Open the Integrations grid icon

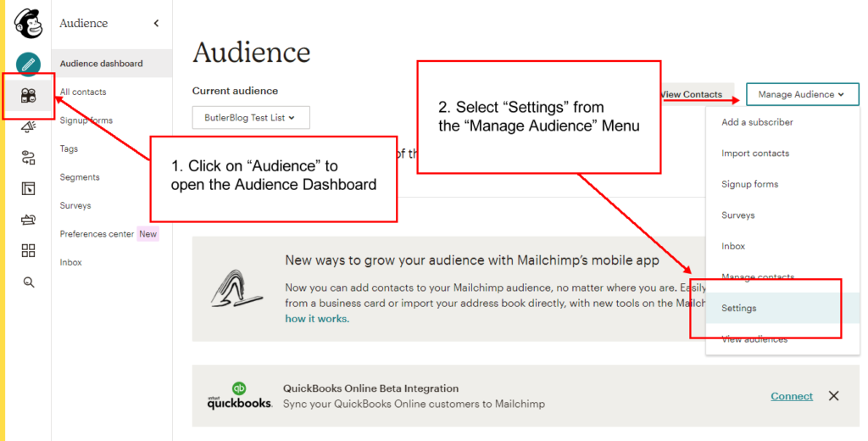[x=28, y=251]
